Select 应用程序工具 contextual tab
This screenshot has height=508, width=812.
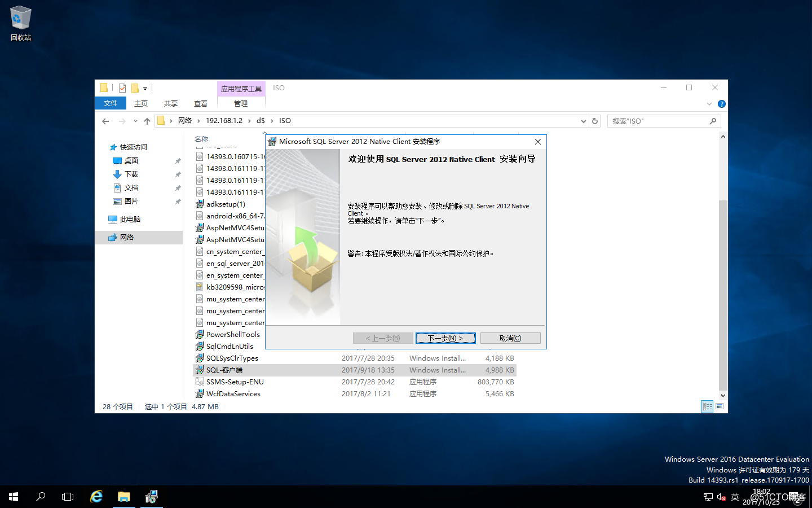(241, 89)
